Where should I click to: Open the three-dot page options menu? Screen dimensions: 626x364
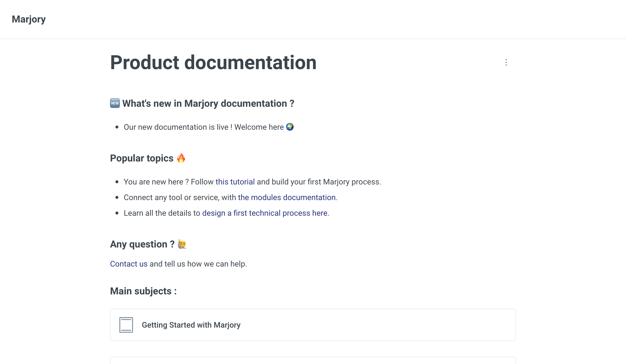click(x=506, y=63)
